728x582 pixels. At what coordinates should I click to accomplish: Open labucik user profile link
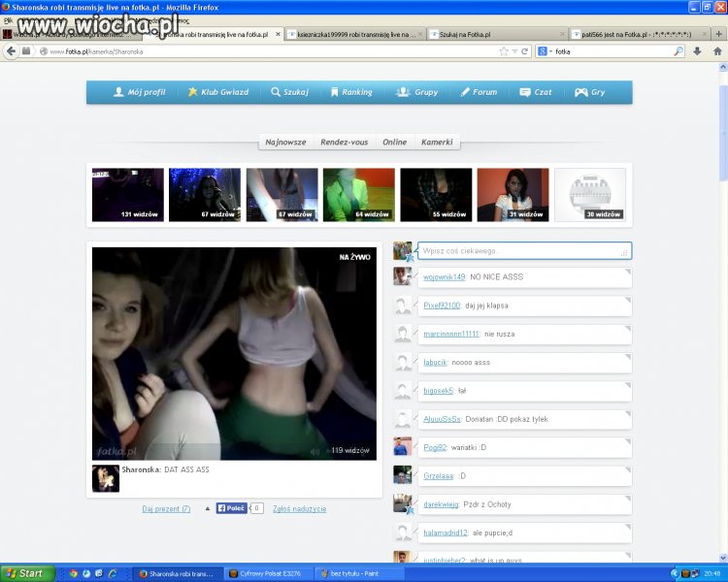tap(435, 362)
